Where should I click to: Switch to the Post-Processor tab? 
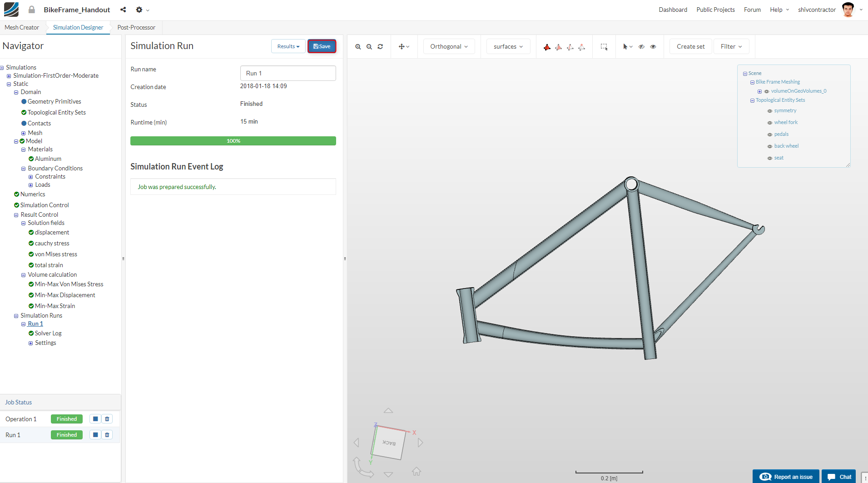click(x=136, y=27)
